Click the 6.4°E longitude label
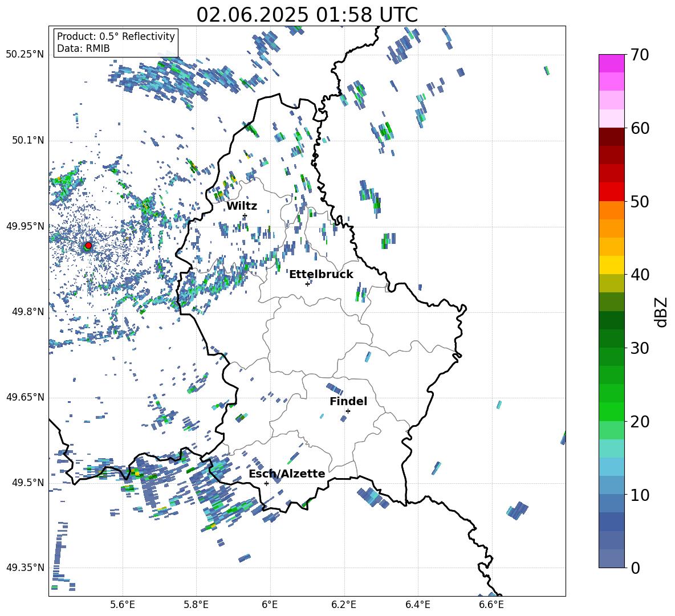Image resolution: width=675 pixels, height=616 pixels. point(417,605)
